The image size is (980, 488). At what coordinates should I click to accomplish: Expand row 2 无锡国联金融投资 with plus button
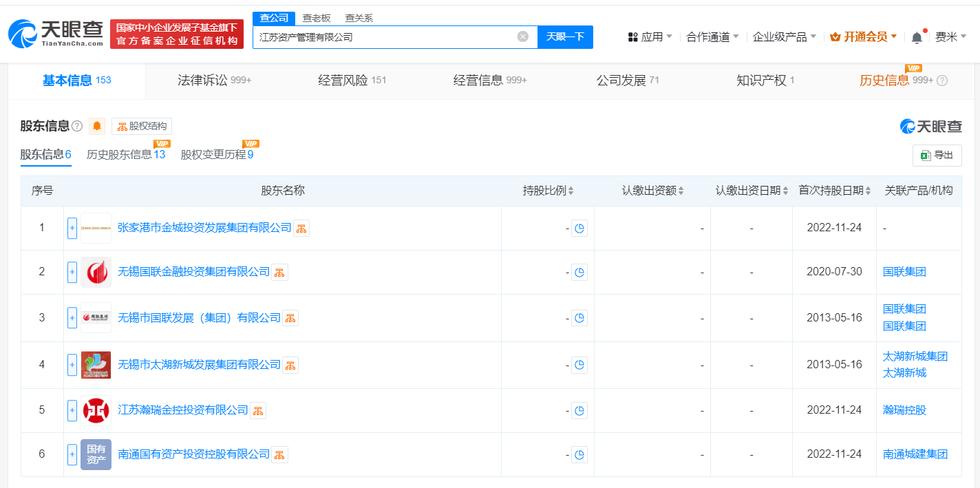coord(72,272)
